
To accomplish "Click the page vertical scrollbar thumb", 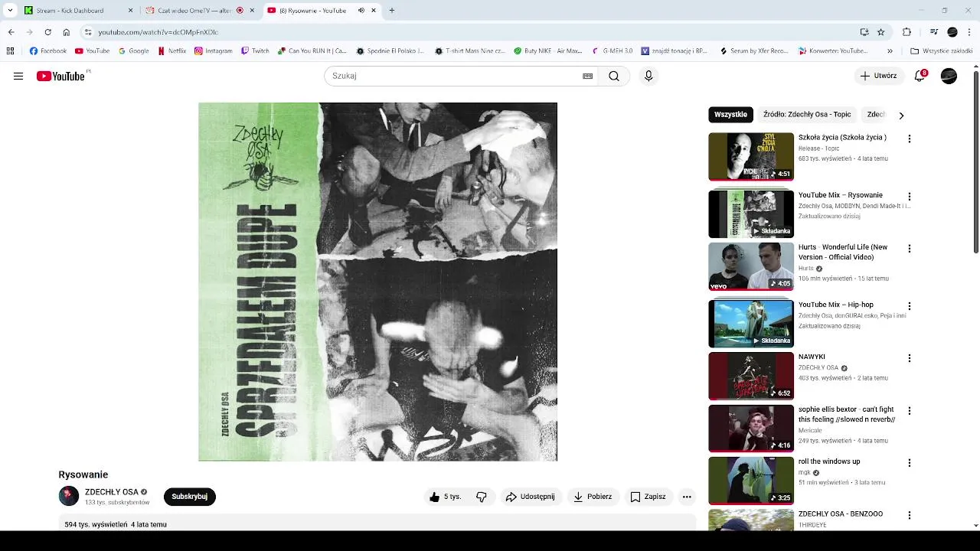I will 975,161.
